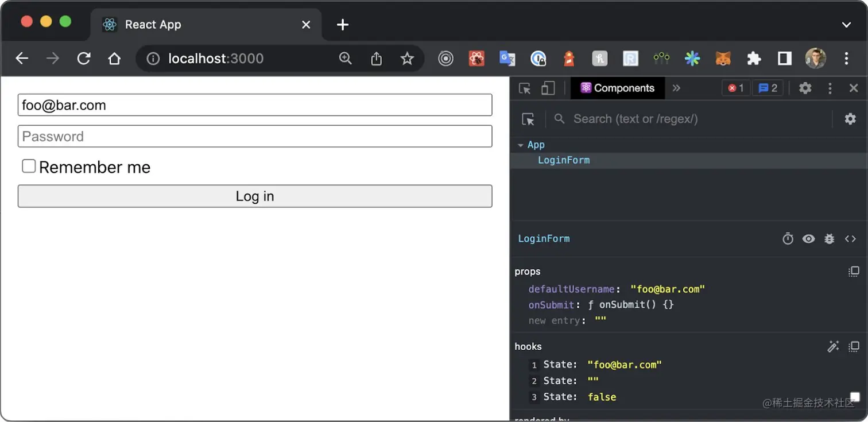Click the inspect DOM element eye icon

tap(808, 239)
